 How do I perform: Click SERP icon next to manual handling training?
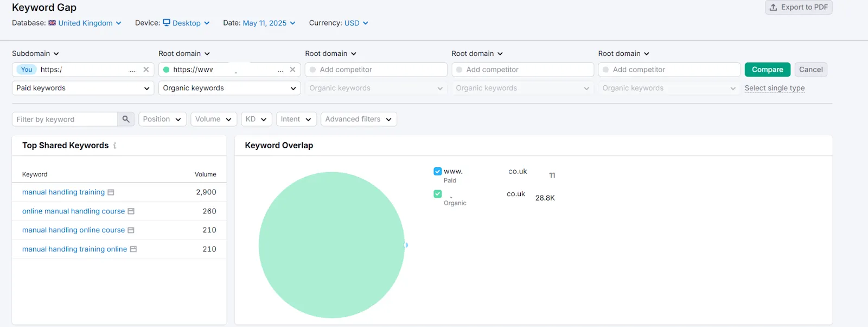click(x=111, y=192)
